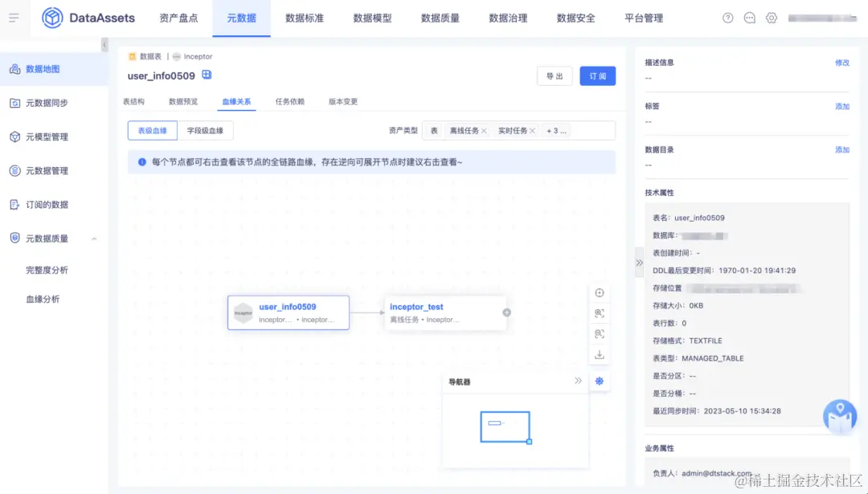868x494 pixels.
Task: Open the 资产类型 multi-select dropdown
Action: 518,131
